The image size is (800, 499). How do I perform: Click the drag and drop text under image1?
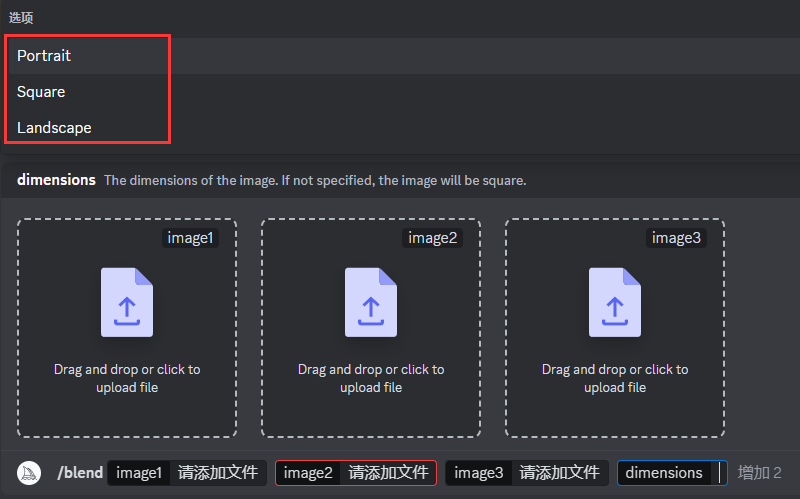[127, 378]
